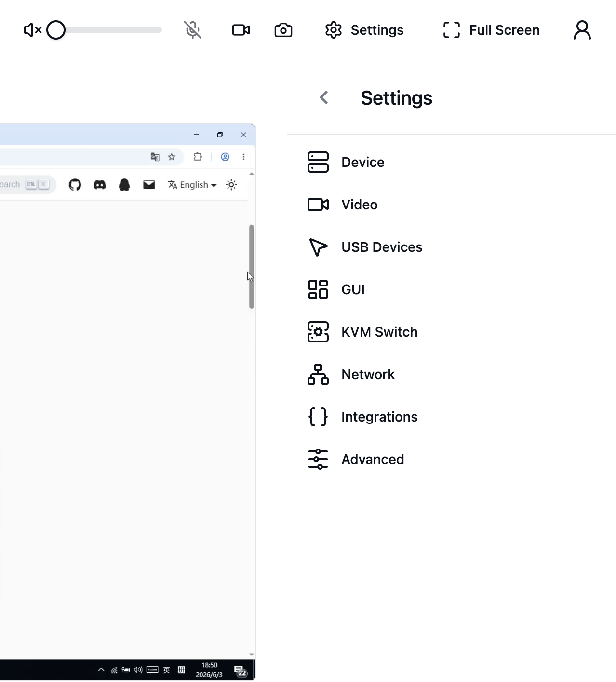Open Settings from top toolbar
The image size is (616, 682).
point(364,30)
